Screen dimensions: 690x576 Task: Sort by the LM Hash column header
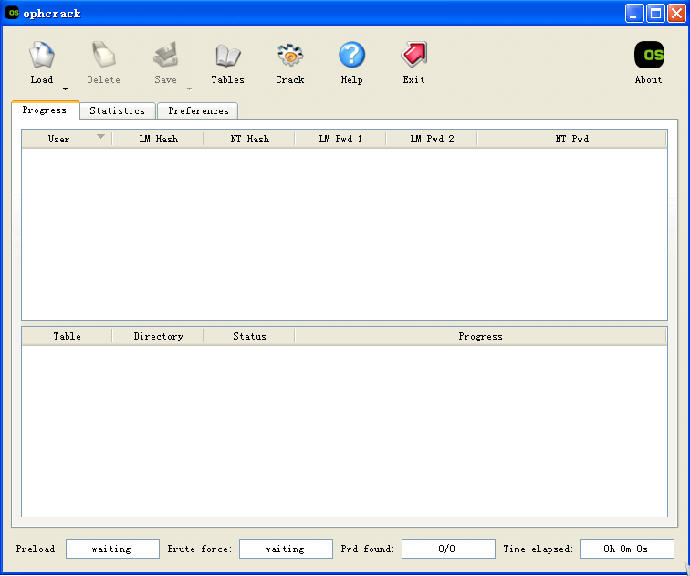point(158,139)
